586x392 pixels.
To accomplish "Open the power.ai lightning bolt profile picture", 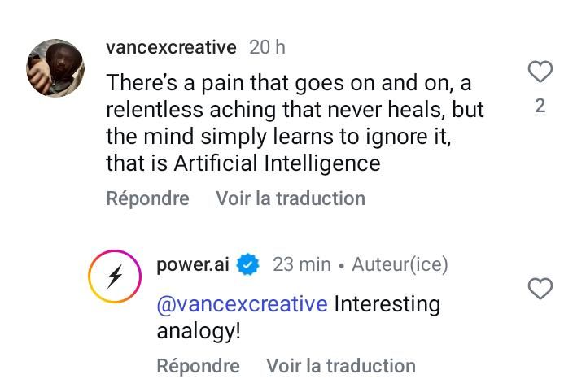I will (x=115, y=277).
